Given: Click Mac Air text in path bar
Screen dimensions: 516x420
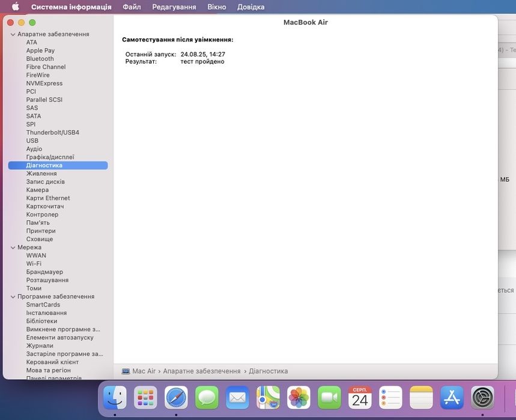Looking at the screenshot, I should pyautogui.click(x=144, y=371).
